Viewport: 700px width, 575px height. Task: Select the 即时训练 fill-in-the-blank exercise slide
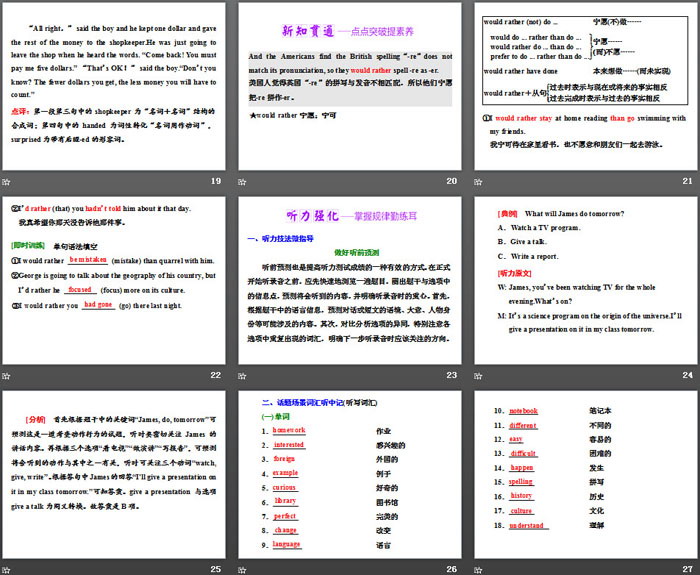[114, 281]
